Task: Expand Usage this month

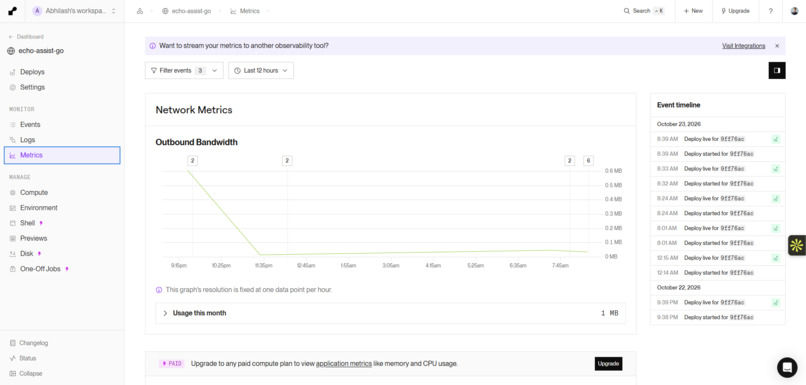Action: (x=390, y=313)
